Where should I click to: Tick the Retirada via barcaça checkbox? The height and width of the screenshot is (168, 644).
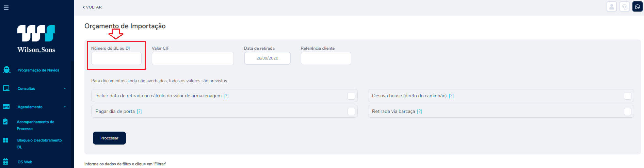[x=628, y=112]
